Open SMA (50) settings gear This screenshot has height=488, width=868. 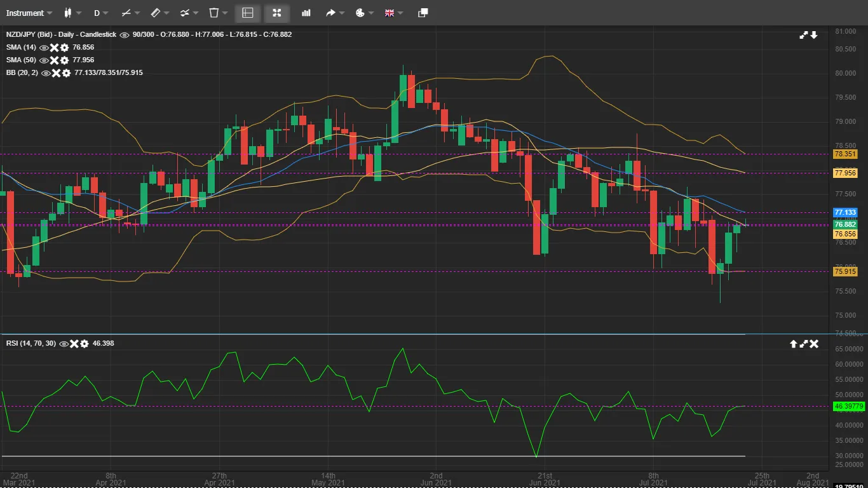click(64, 60)
